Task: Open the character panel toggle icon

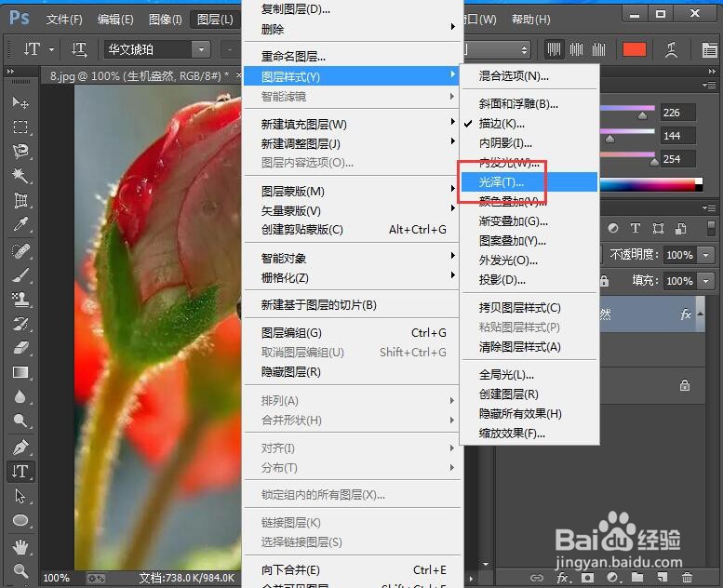Action: [x=710, y=50]
